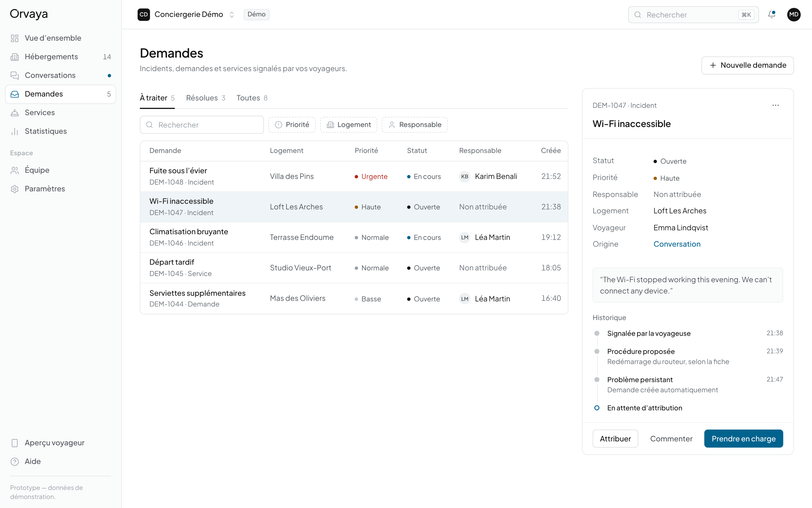Screen dimensions: 812x508
Task: Open Équipe page
Action: [x=60, y=170]
